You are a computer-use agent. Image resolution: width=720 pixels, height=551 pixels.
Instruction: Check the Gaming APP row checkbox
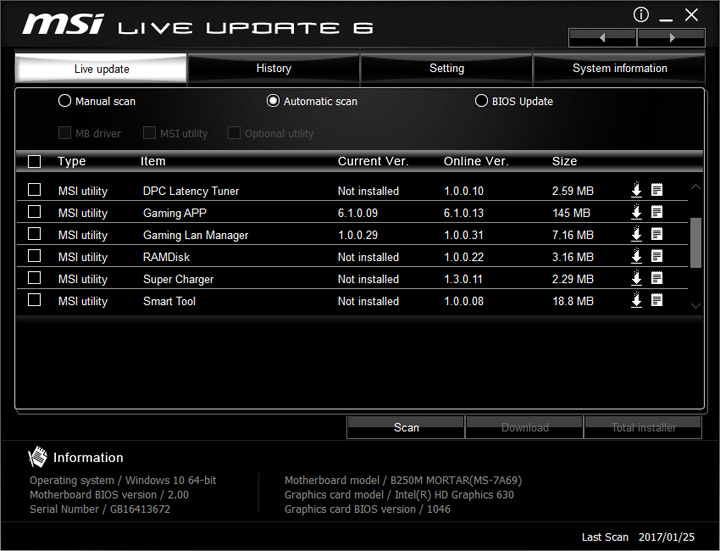[34, 212]
